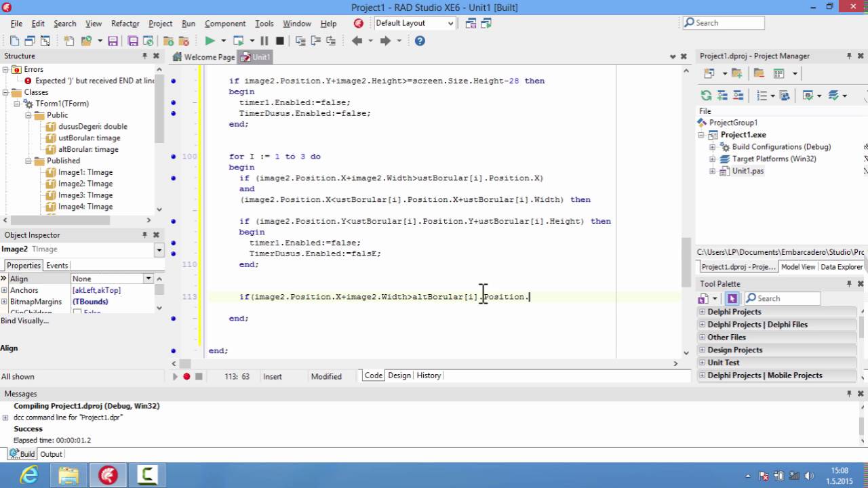Image resolution: width=868 pixels, height=488 pixels.
Task: Switch to the Output tab in Messages
Action: (51, 454)
